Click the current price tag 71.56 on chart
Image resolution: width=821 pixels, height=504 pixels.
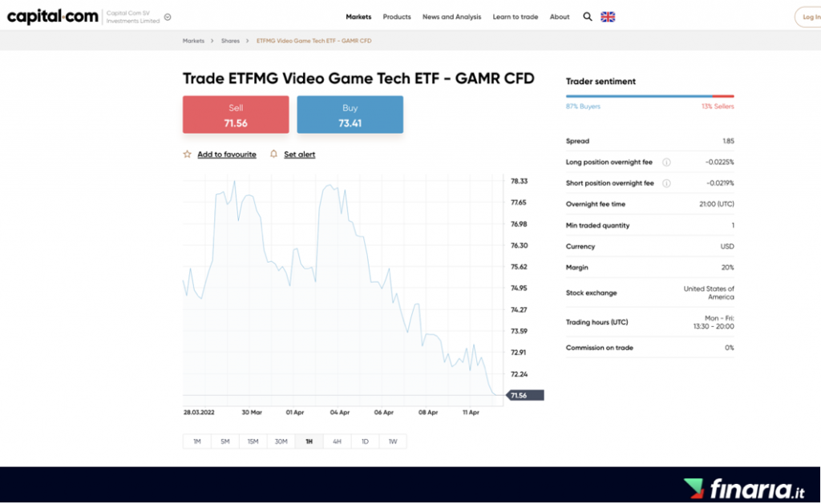point(525,396)
